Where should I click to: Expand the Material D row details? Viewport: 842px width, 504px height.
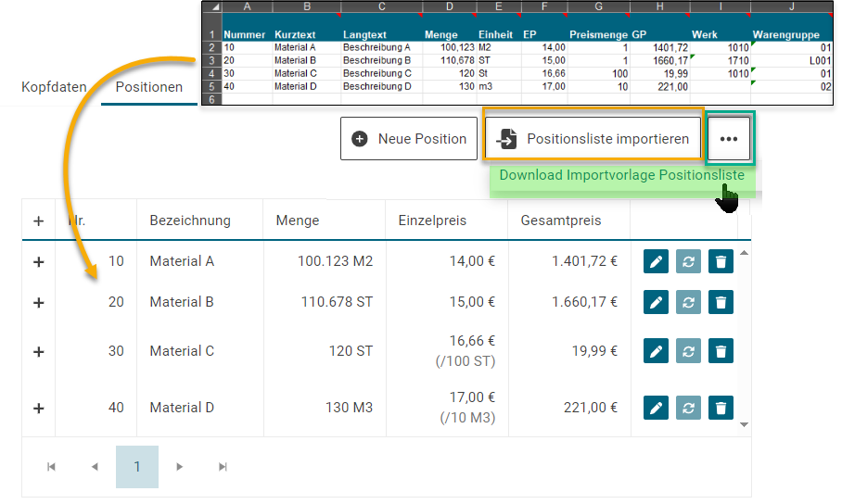tap(39, 408)
